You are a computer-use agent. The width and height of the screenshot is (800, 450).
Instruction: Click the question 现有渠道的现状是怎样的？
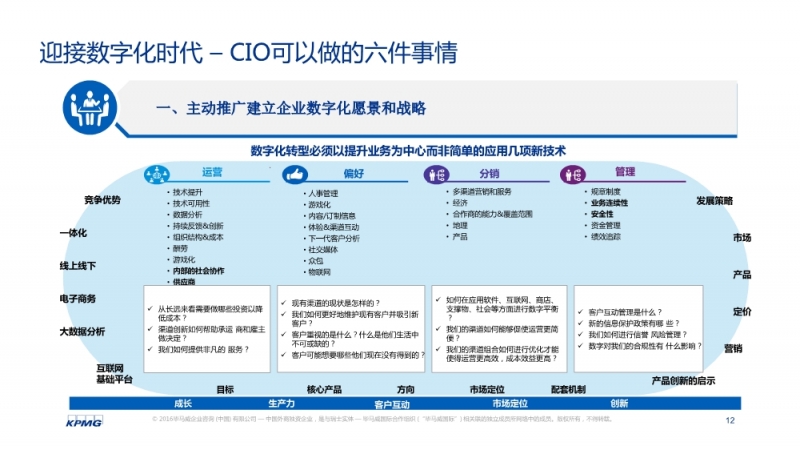coord(336,303)
